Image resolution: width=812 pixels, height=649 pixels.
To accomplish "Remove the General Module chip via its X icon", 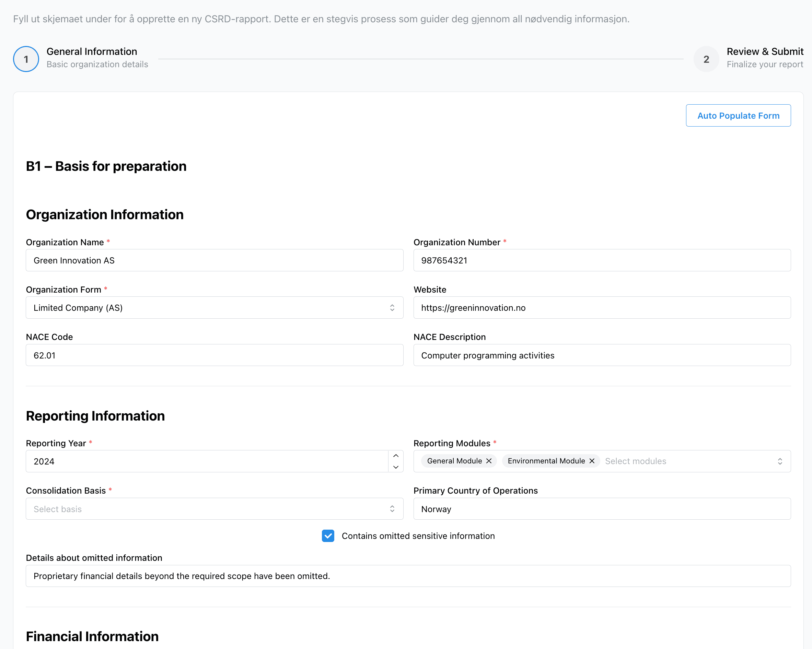I will click(488, 461).
